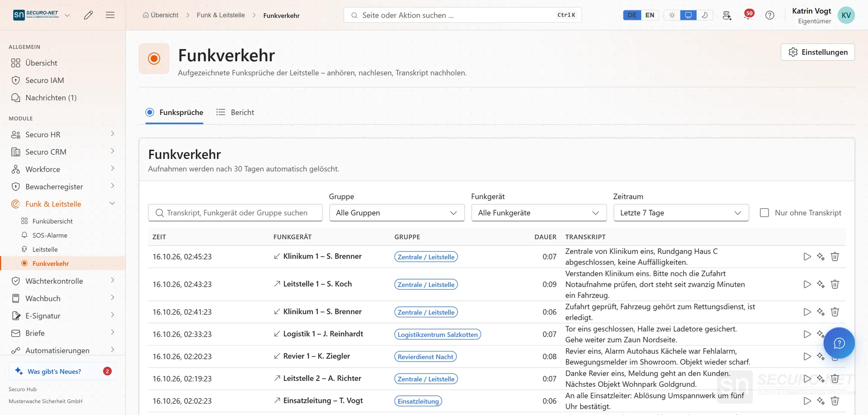Generate transcript for 02:43:23 Leitstelle 1 row
Image resolution: width=868 pixels, height=415 pixels.
821,284
